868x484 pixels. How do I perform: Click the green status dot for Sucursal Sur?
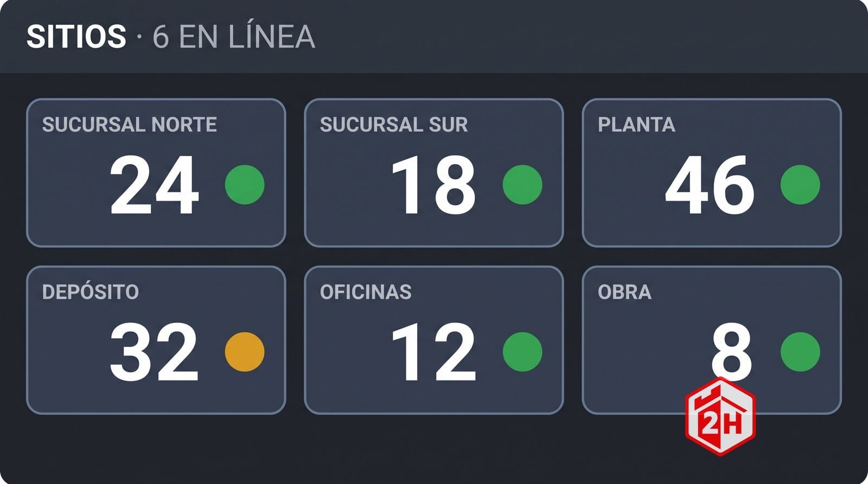(522, 185)
